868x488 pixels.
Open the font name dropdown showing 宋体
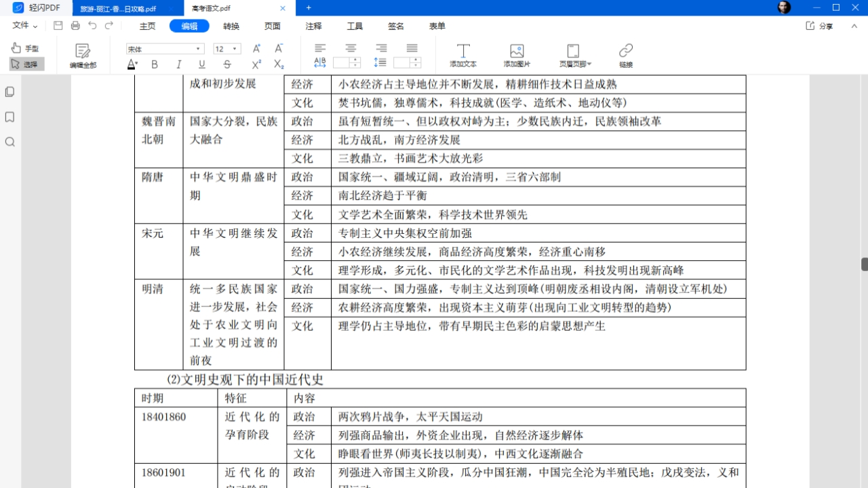(165, 49)
